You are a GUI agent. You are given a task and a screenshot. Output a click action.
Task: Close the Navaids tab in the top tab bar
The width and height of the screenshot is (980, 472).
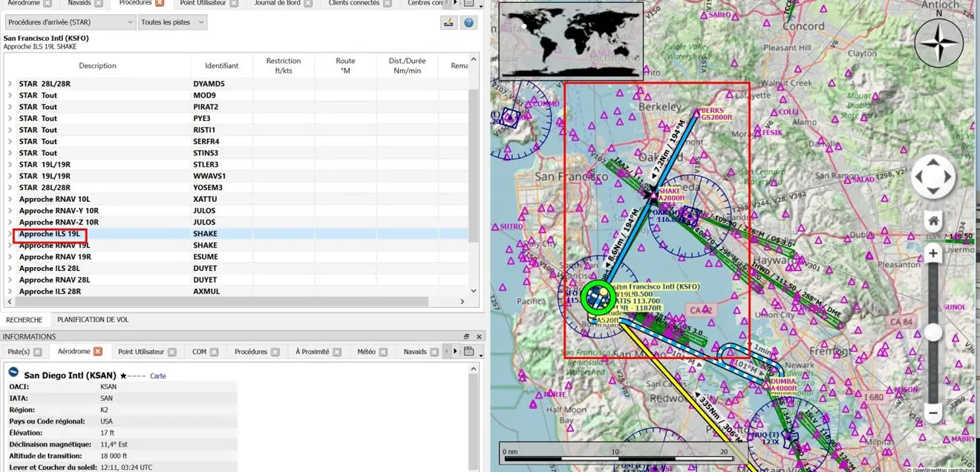pos(99,3)
